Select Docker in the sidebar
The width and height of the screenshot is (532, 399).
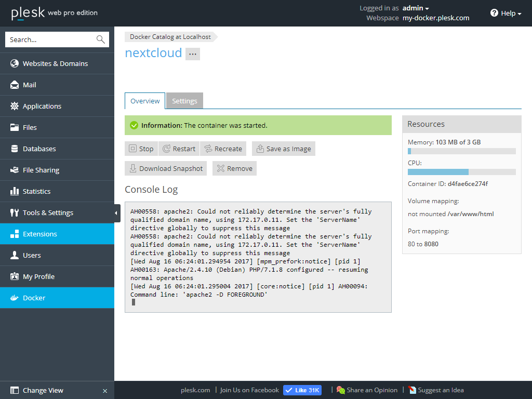tap(57, 298)
